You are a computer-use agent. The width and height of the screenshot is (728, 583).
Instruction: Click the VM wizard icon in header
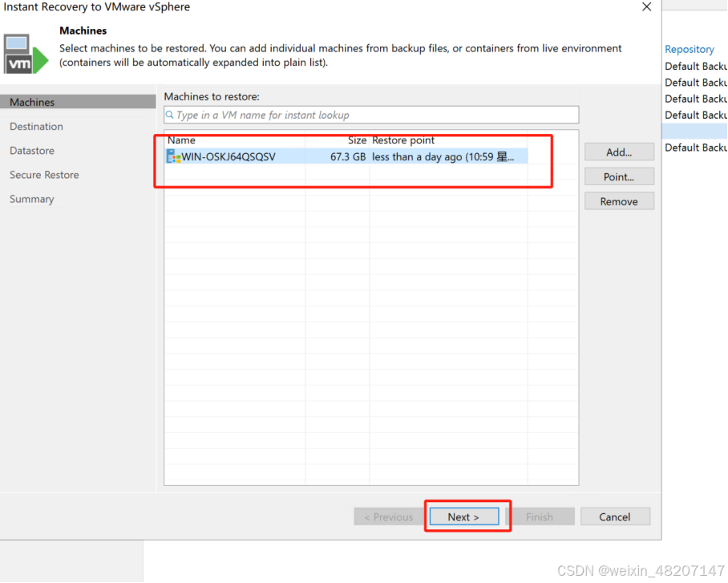[x=26, y=54]
